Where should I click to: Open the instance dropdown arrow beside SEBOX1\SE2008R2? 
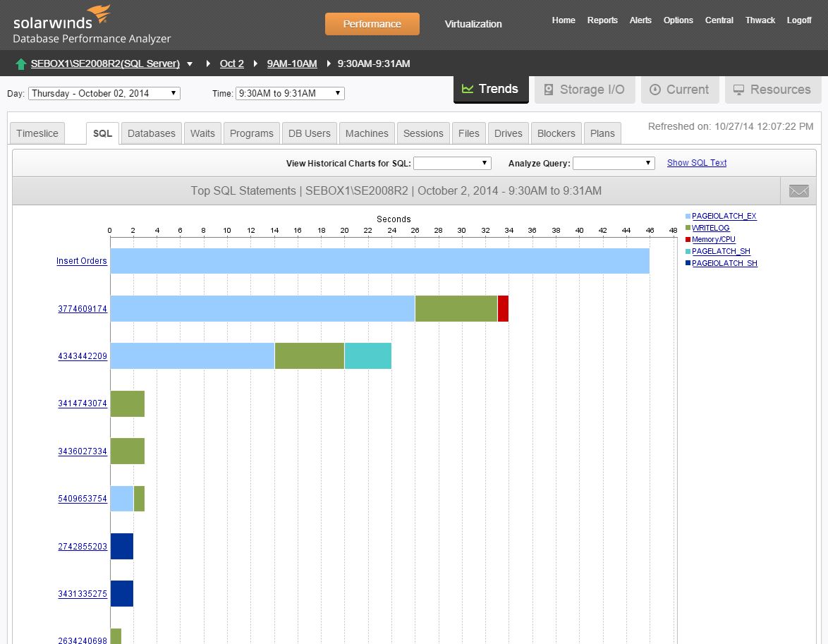click(x=190, y=64)
